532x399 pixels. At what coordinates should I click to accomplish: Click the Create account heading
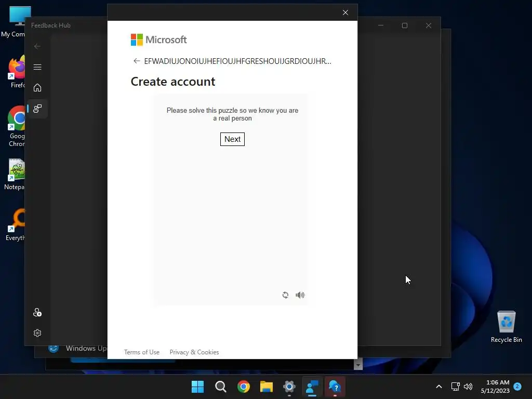173,82
